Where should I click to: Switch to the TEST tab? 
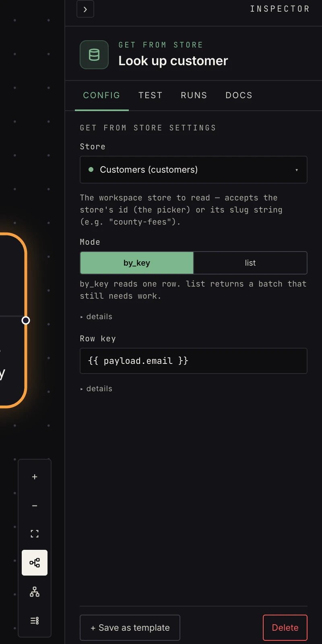point(151,95)
